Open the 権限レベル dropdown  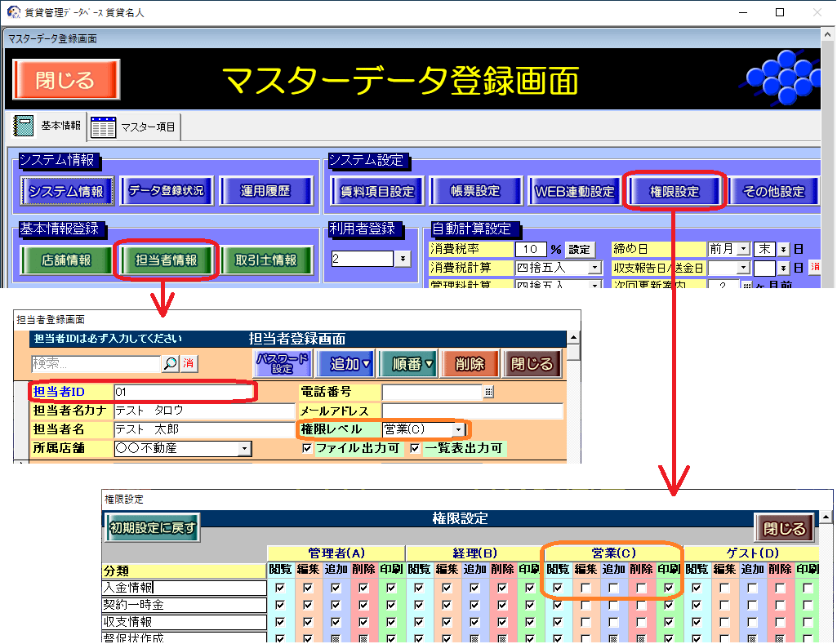tap(460, 429)
